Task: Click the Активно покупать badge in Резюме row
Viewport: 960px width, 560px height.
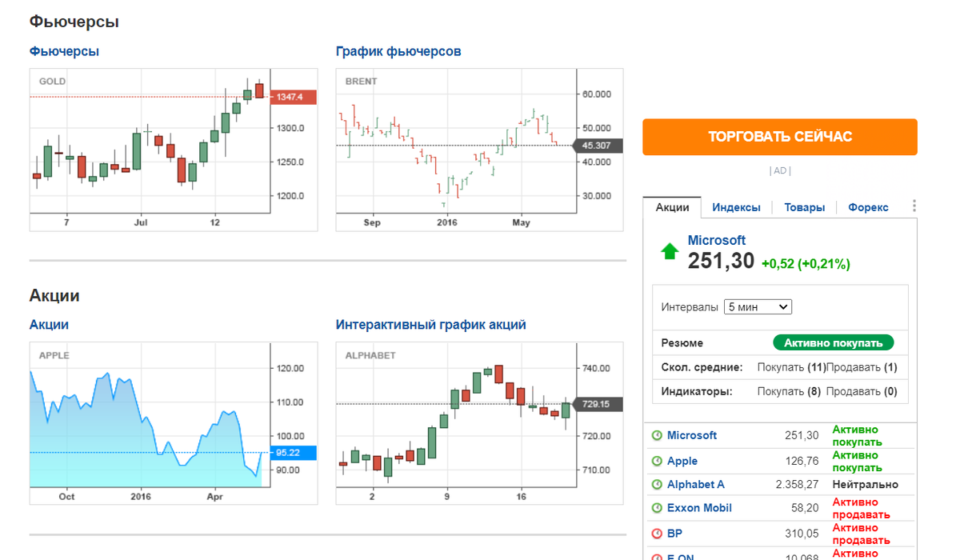Action: (x=834, y=342)
